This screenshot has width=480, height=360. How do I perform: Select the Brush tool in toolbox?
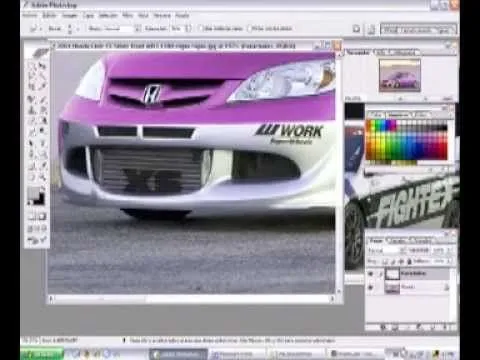coord(42,99)
